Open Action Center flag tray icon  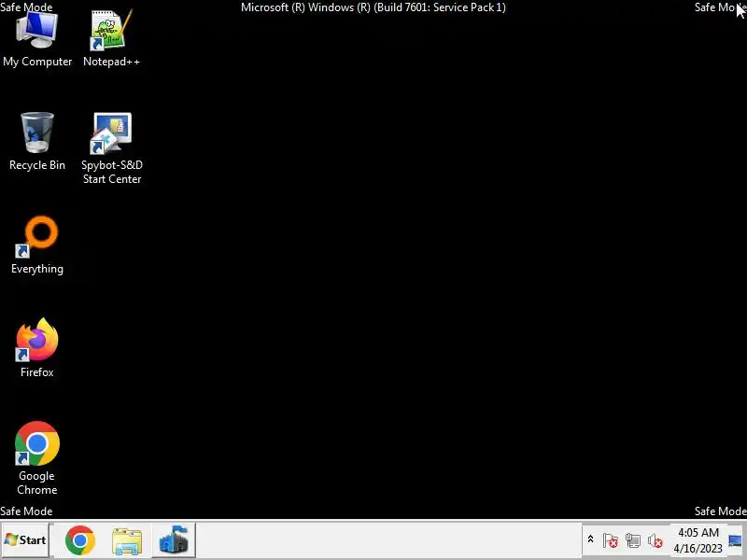pos(611,540)
